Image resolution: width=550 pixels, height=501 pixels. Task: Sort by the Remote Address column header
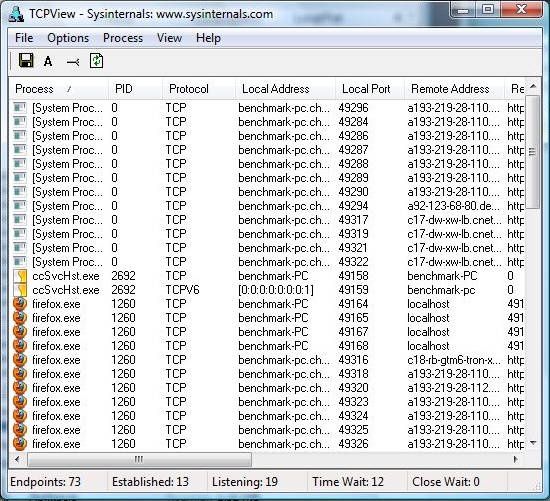pyautogui.click(x=454, y=89)
